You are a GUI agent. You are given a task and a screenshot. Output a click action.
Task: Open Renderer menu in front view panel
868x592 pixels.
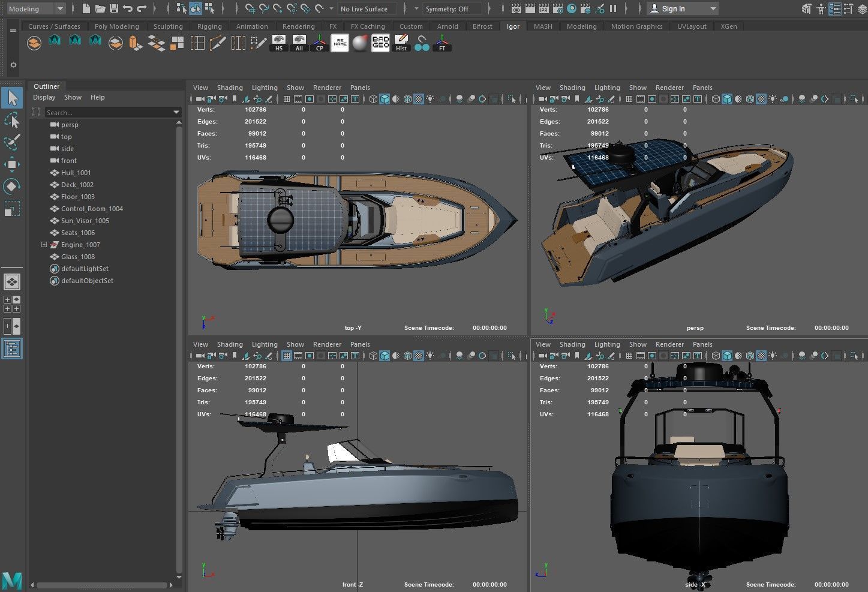pos(327,344)
